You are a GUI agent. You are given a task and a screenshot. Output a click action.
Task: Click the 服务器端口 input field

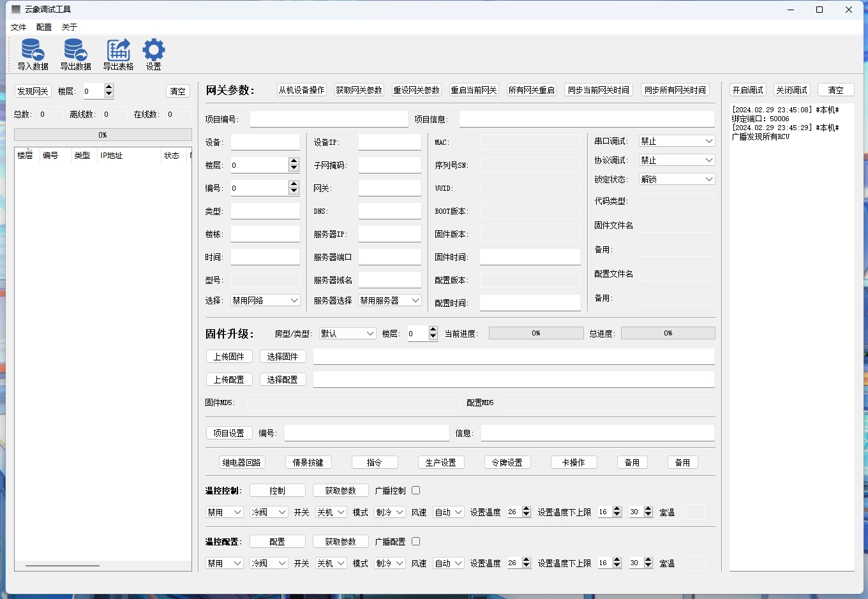(x=390, y=257)
